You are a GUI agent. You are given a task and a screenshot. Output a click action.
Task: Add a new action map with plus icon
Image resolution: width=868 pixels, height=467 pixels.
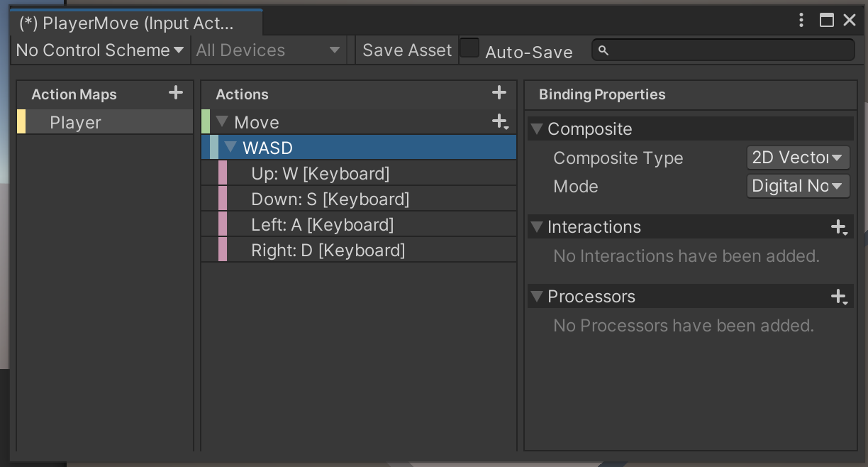pos(175,93)
